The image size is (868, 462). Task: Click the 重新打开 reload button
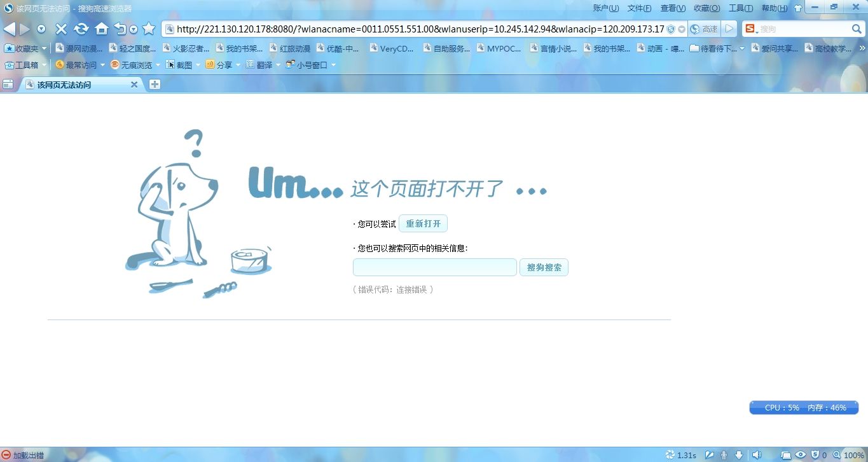pyautogui.click(x=423, y=224)
